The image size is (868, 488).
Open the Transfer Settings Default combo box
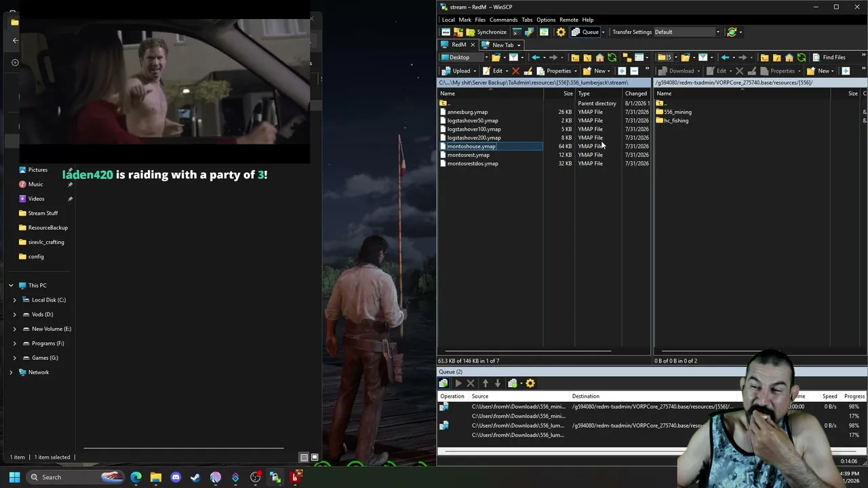pyautogui.click(x=687, y=32)
